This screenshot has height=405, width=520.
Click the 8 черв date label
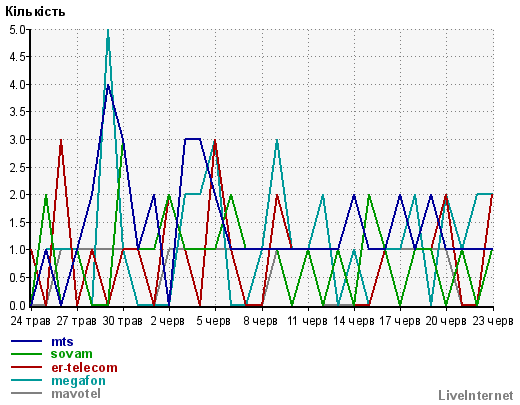point(260,321)
